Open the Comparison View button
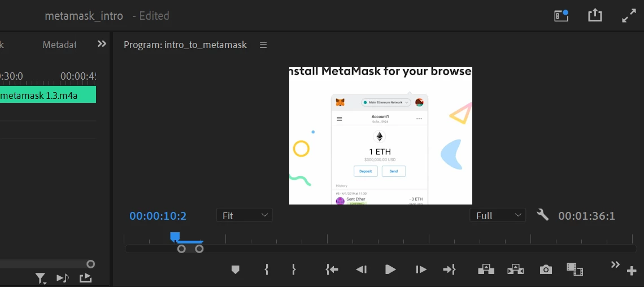Viewport: 644px width, 287px height. click(x=575, y=269)
